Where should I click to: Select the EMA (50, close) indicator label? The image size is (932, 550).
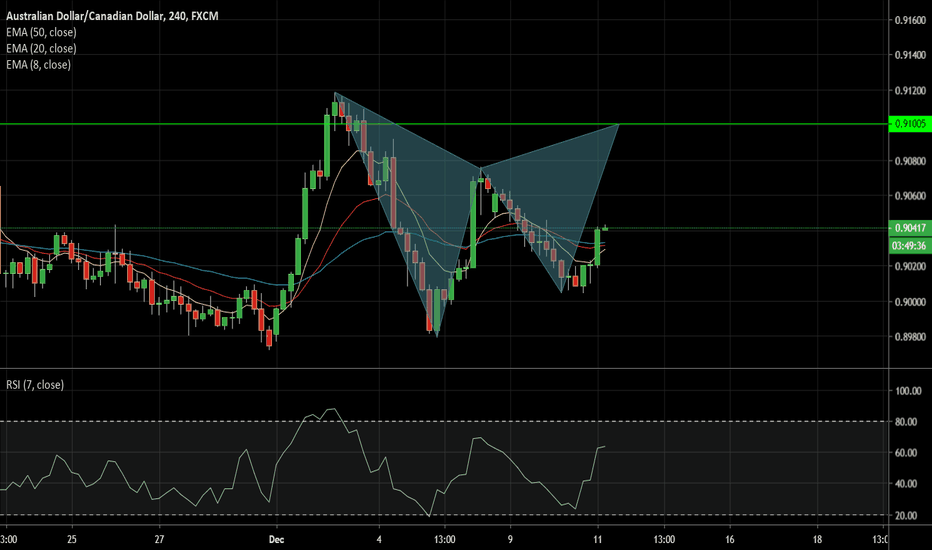41,32
